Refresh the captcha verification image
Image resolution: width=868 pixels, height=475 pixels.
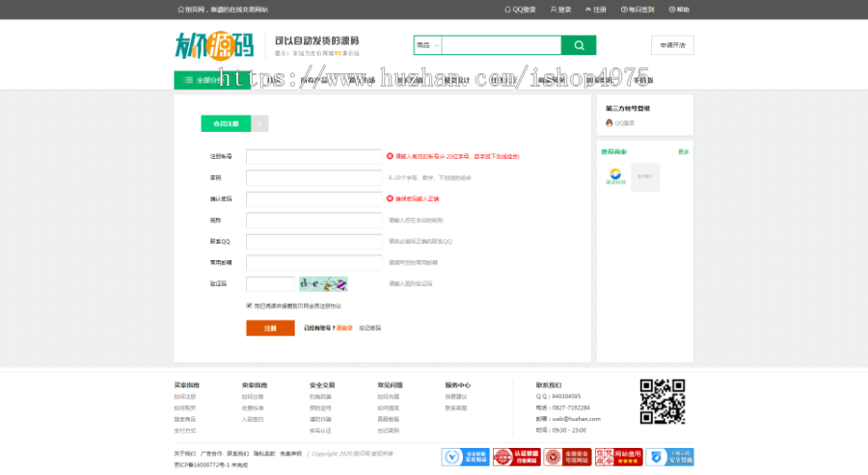(323, 283)
